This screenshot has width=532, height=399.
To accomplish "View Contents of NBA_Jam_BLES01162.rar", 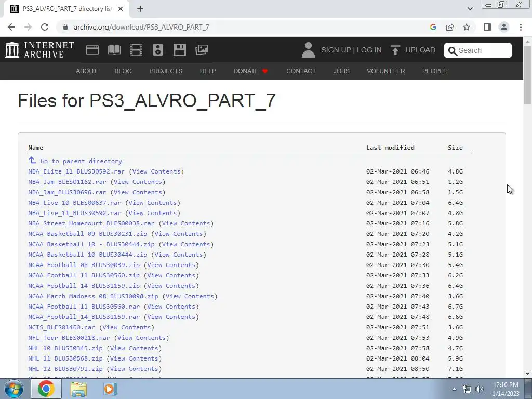I will (x=138, y=182).
